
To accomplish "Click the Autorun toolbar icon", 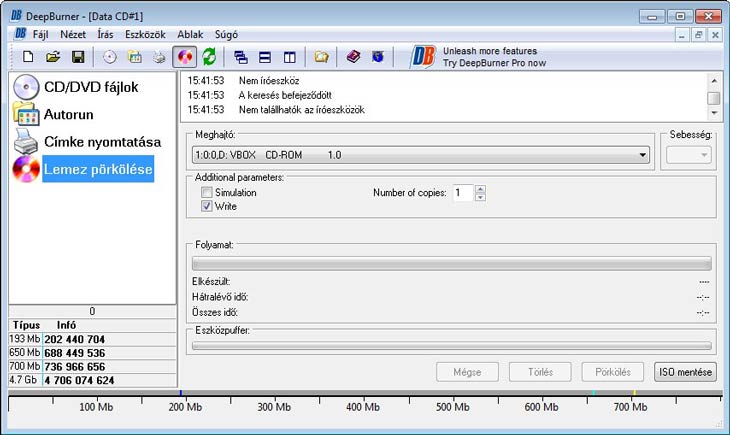I will (x=135, y=57).
